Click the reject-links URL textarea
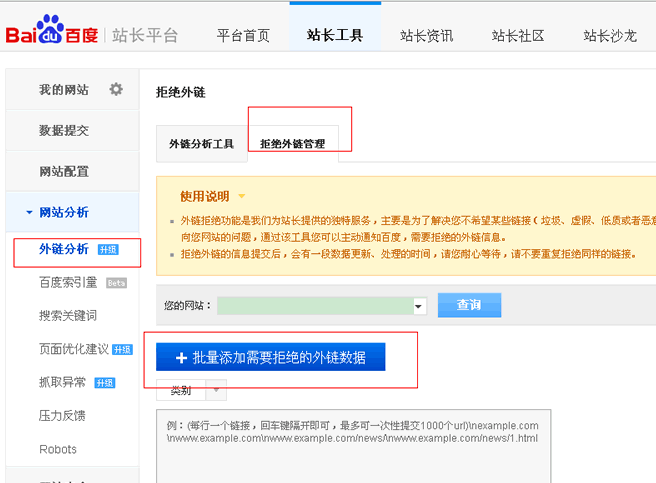 [x=354, y=446]
